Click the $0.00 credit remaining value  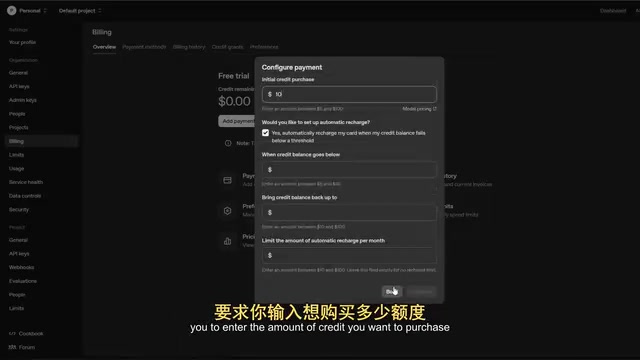(234, 101)
